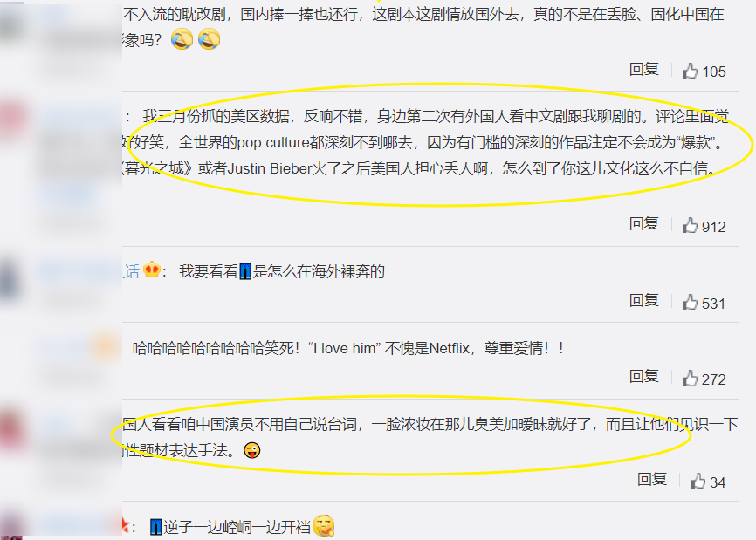Click 回复 under the Netflix comment
This screenshot has width=756, height=540.
point(643,377)
